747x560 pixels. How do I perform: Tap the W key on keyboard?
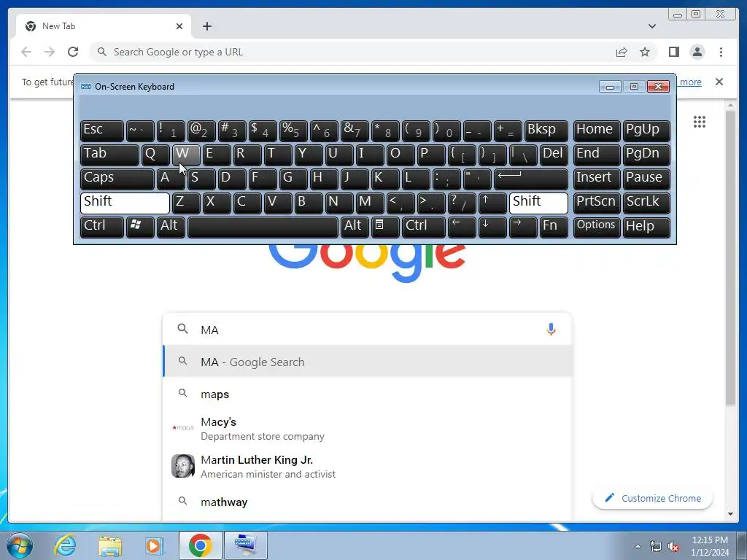point(186,155)
